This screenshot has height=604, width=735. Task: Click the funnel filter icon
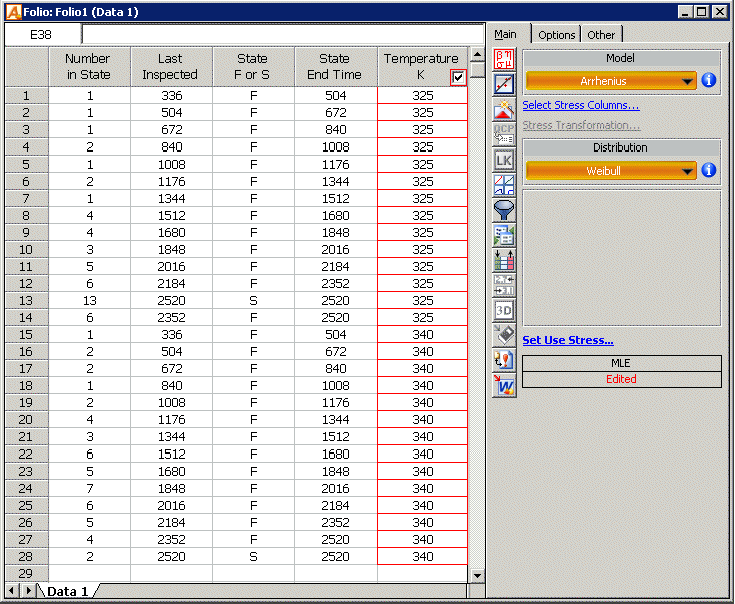click(x=504, y=209)
